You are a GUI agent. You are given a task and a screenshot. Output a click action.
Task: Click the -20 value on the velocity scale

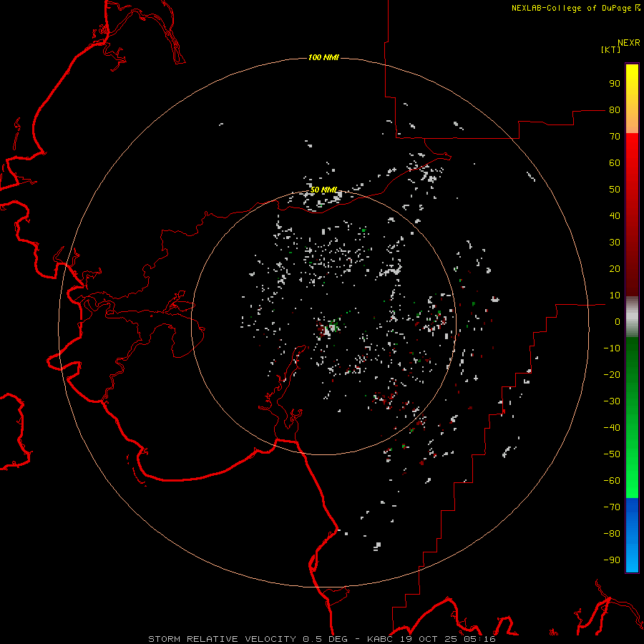pos(612,374)
